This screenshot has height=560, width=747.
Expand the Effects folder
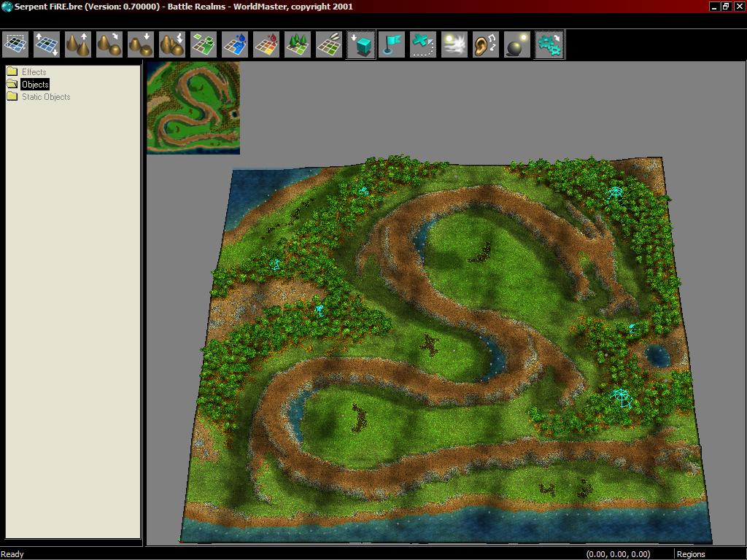point(34,72)
